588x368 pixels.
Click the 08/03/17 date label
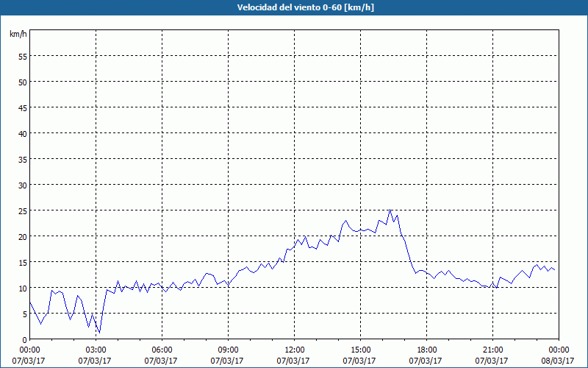click(x=557, y=361)
